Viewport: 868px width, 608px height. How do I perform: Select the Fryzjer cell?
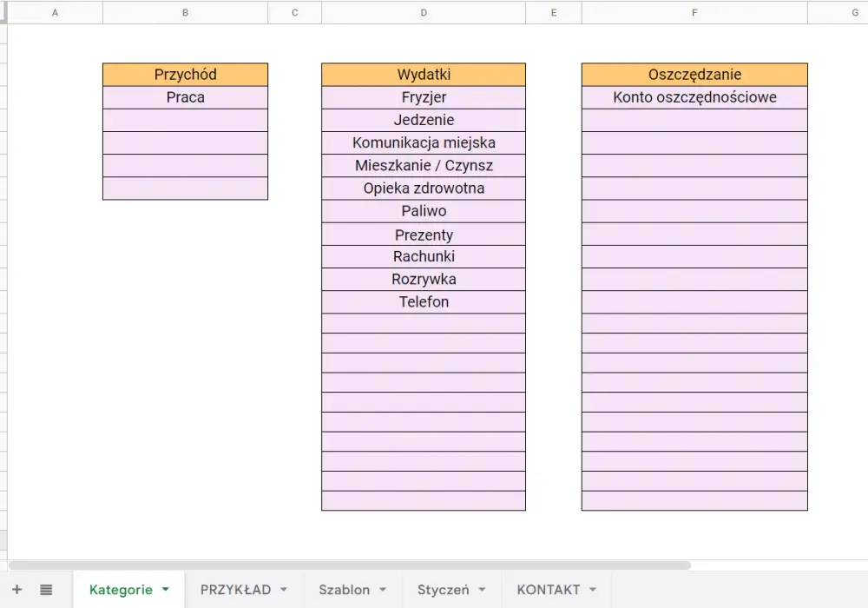point(424,97)
